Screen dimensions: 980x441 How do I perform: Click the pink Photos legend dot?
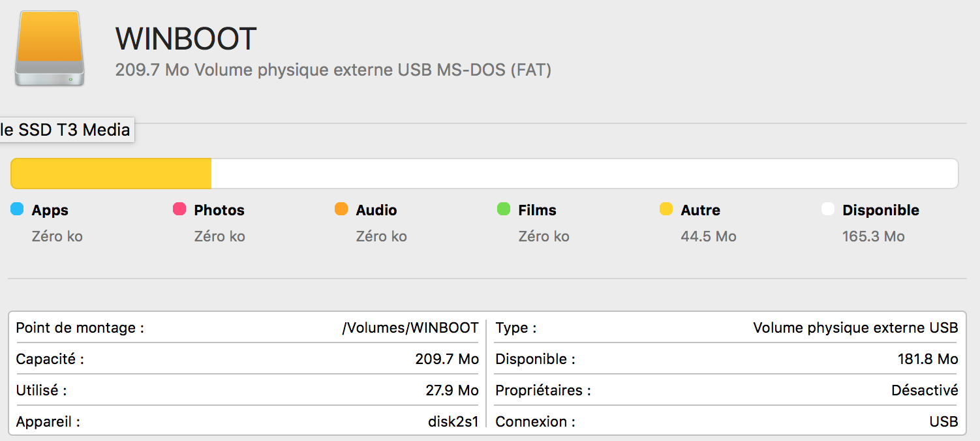click(x=179, y=209)
